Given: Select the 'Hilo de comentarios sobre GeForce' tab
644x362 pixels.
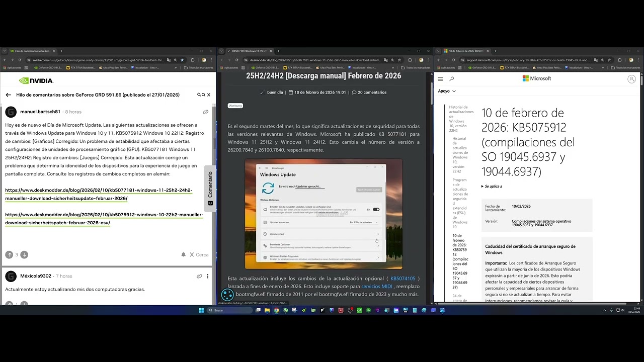Looking at the screenshot, I should coord(33,51).
